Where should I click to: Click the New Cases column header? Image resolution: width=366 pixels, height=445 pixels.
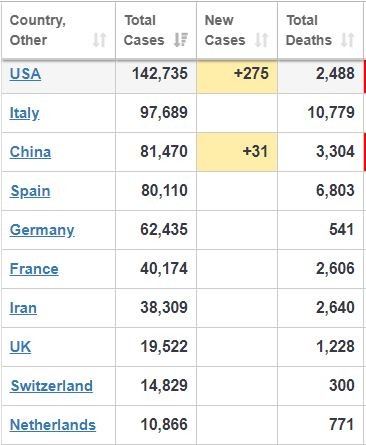(237, 30)
